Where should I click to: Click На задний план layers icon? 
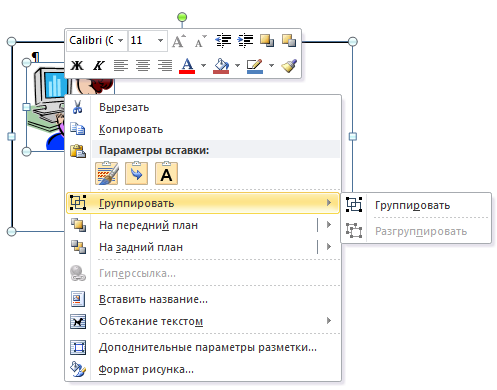[x=78, y=247]
